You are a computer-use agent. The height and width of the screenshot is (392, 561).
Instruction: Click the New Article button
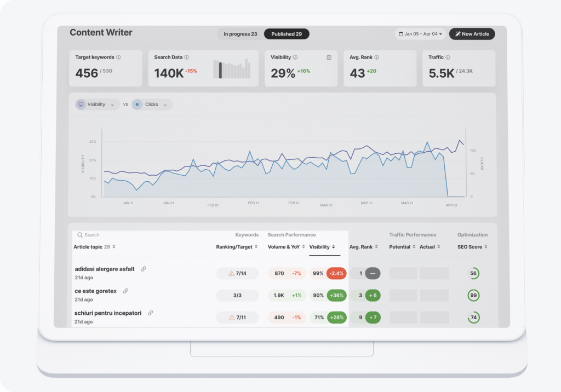472,34
